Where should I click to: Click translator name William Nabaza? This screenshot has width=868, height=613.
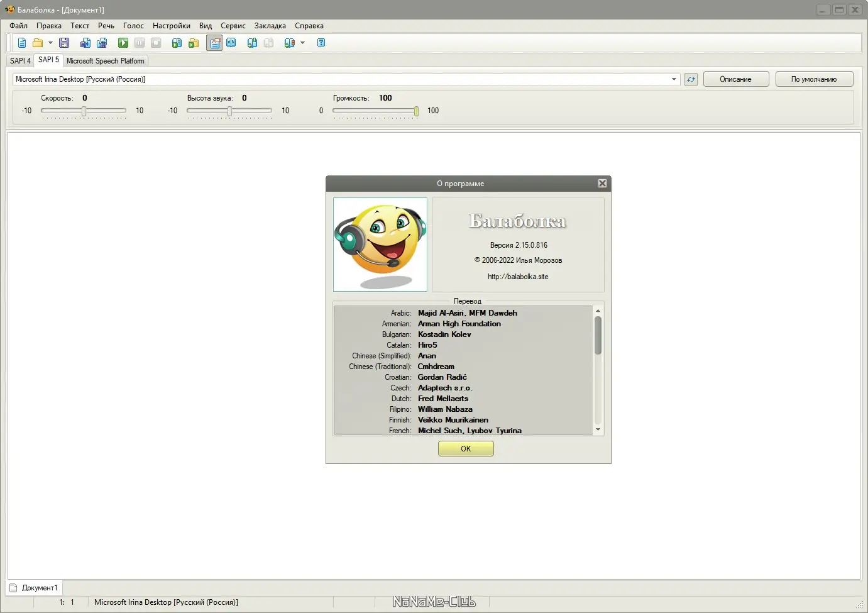[445, 409]
